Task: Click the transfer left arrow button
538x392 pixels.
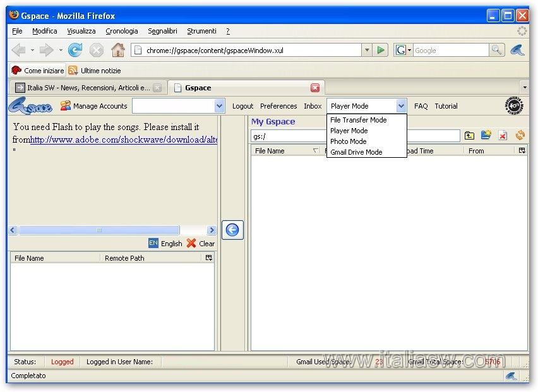Action: pyautogui.click(x=232, y=230)
